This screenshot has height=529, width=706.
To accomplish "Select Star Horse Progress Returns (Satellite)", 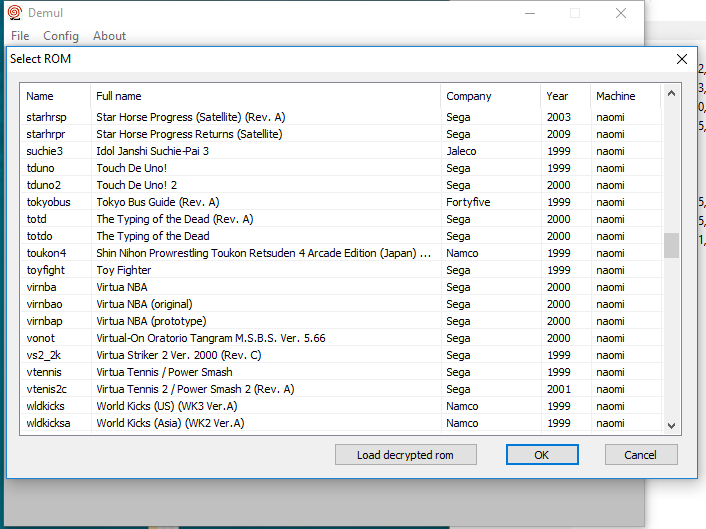I will pos(341,134).
